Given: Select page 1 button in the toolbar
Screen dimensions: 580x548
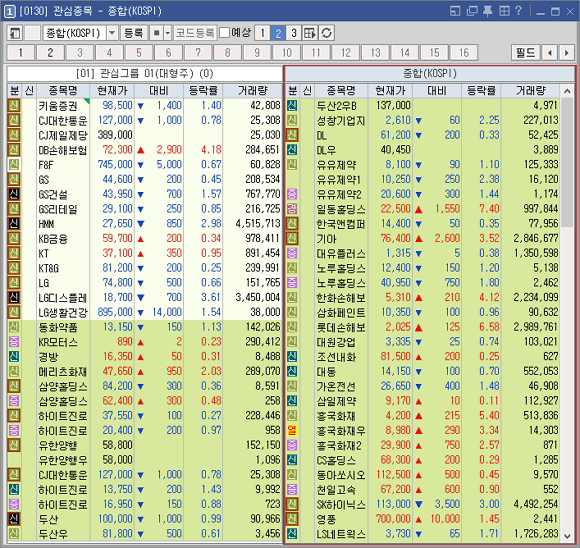Looking at the screenshot, I should pyautogui.click(x=262, y=33).
